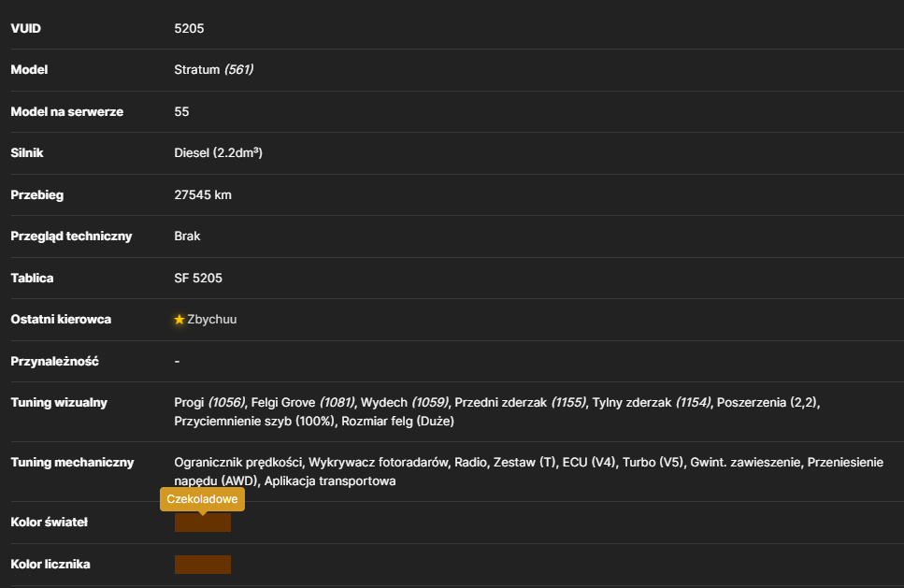Screen dimensions: 904x588
Task: Click the Model na serwerze value 55
Action: [181, 112]
